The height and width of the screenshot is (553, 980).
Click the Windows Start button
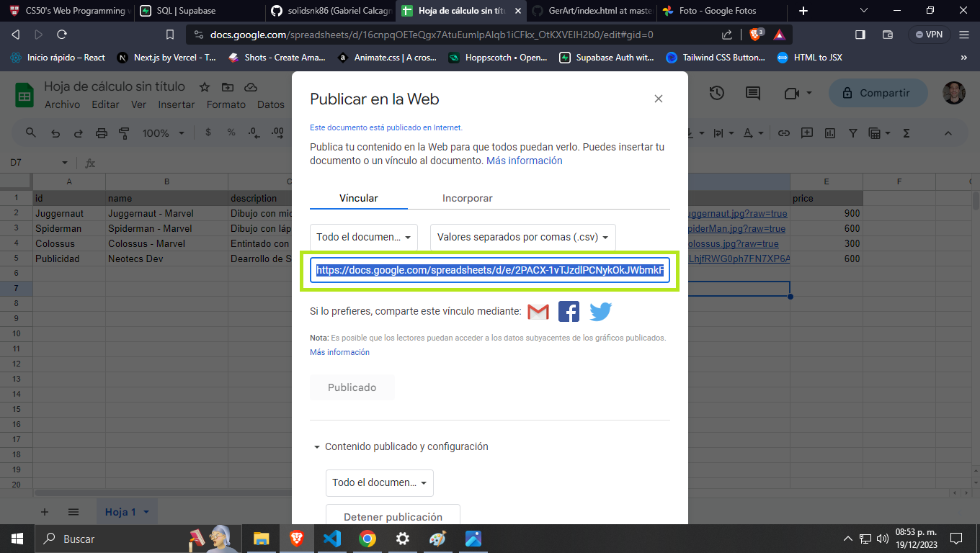17,538
